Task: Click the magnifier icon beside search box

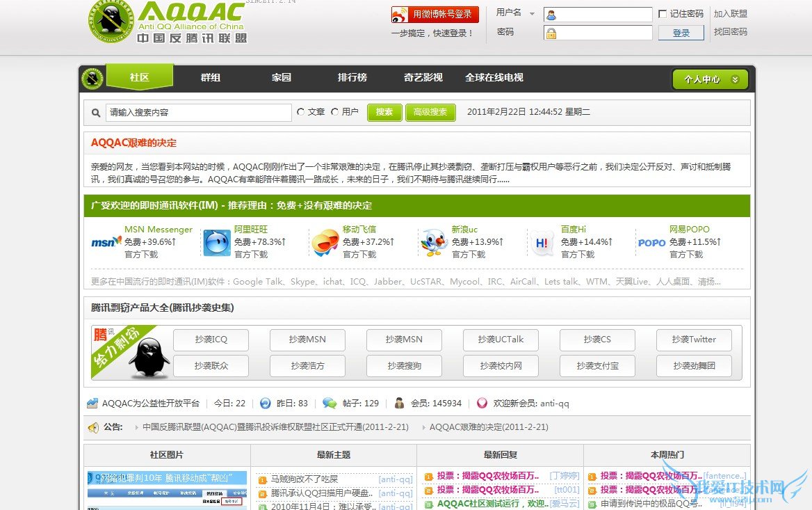Action: [x=96, y=113]
